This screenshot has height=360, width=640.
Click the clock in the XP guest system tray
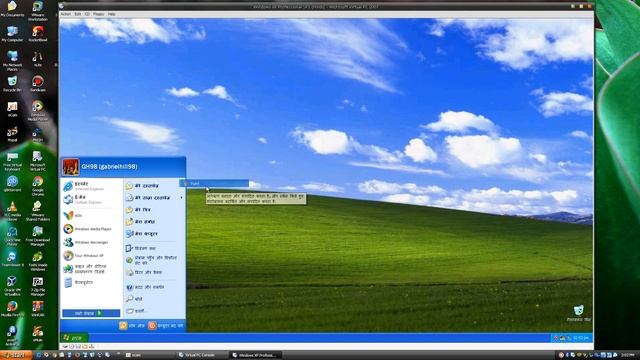[580, 338]
